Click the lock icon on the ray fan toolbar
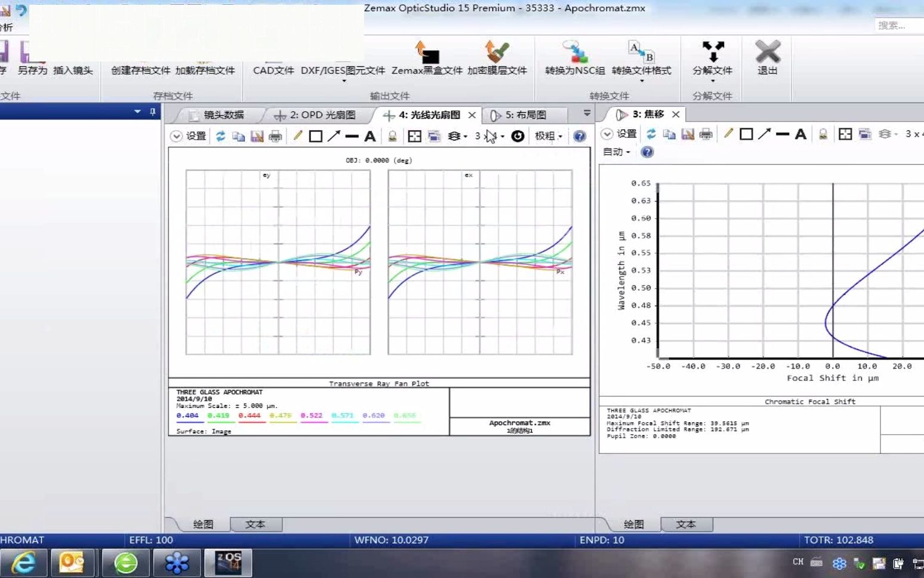Image resolution: width=924 pixels, height=578 pixels. coord(392,136)
